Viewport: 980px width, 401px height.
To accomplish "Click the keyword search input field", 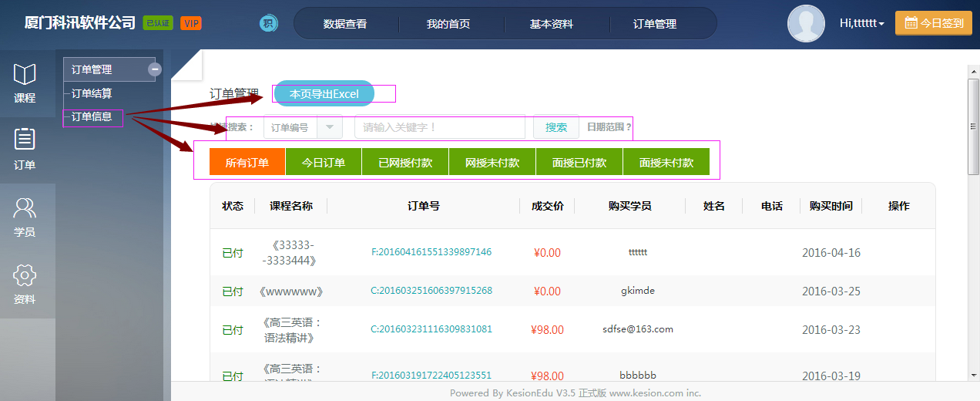I will click(439, 127).
